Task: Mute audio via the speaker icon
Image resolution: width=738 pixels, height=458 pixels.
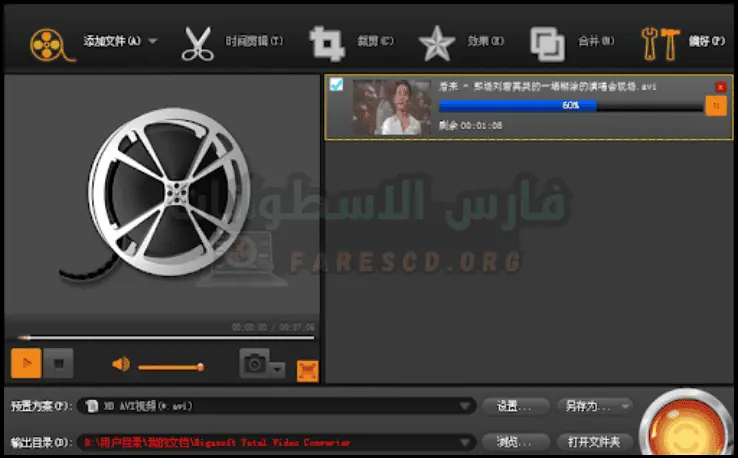Action: coord(121,364)
